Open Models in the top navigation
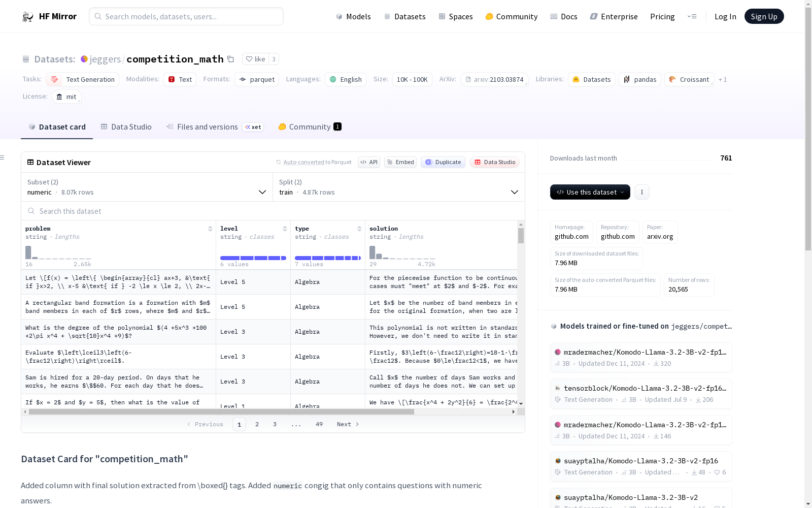 pyautogui.click(x=353, y=17)
